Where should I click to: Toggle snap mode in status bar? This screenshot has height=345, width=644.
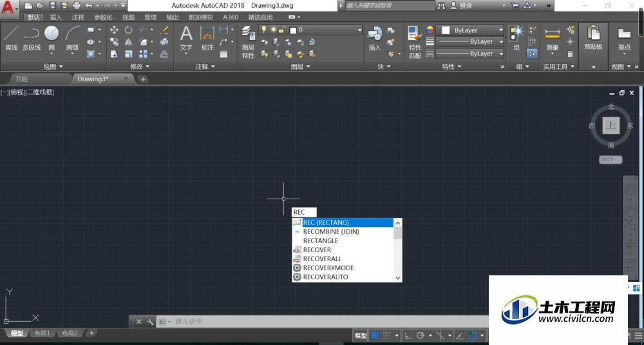coord(386,335)
